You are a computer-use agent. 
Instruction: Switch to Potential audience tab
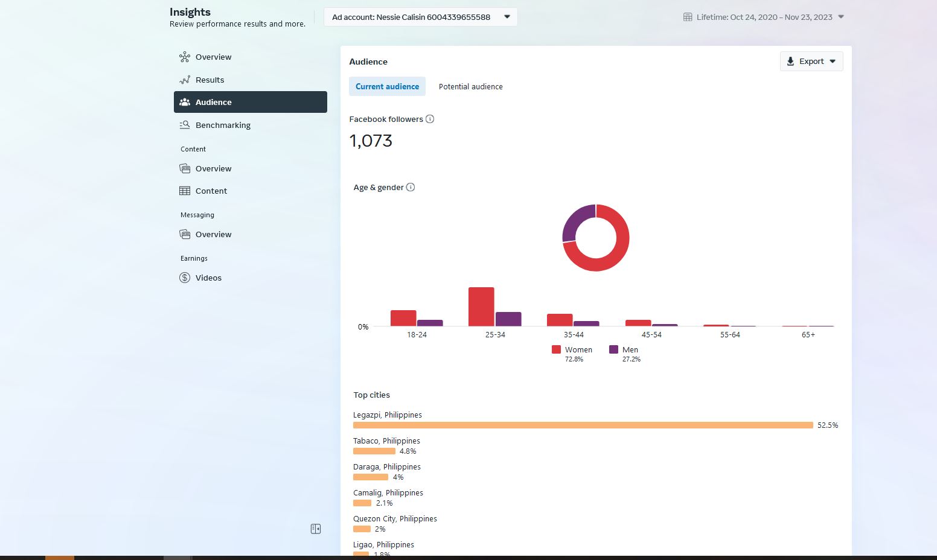pos(471,86)
